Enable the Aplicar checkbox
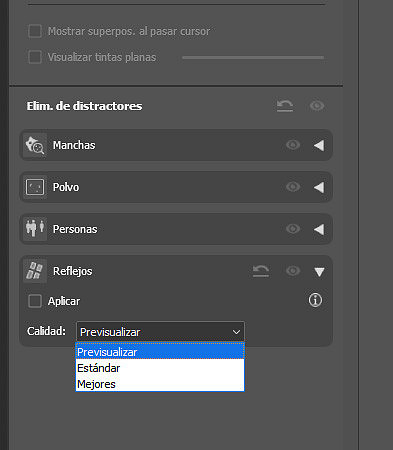This screenshot has width=393, height=450. pyautogui.click(x=35, y=301)
